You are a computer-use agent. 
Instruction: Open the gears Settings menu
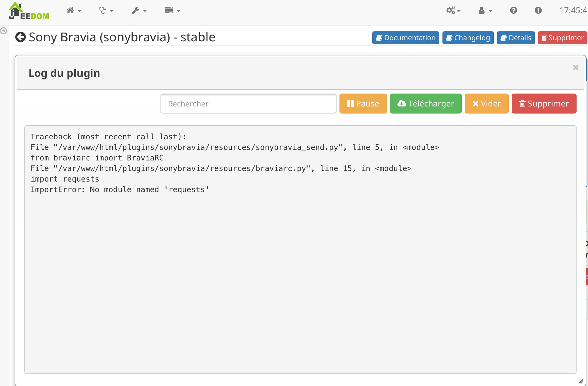pyautogui.click(x=454, y=11)
